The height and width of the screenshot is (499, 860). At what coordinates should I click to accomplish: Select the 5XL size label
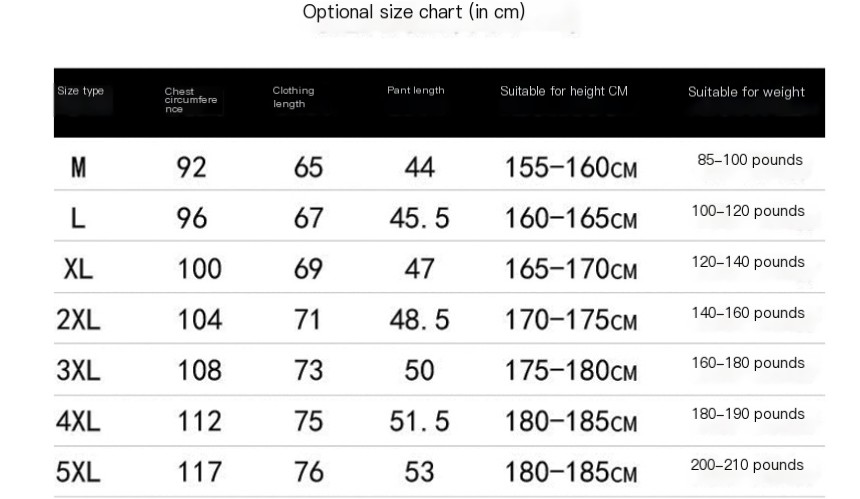click(x=78, y=472)
